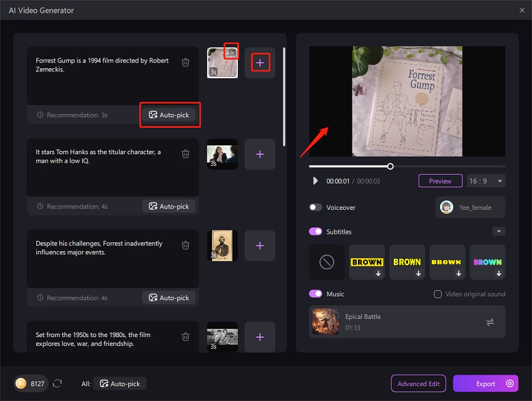532x401 pixels.
Task: Click the 00:00:01 current time readout
Action: click(338, 181)
